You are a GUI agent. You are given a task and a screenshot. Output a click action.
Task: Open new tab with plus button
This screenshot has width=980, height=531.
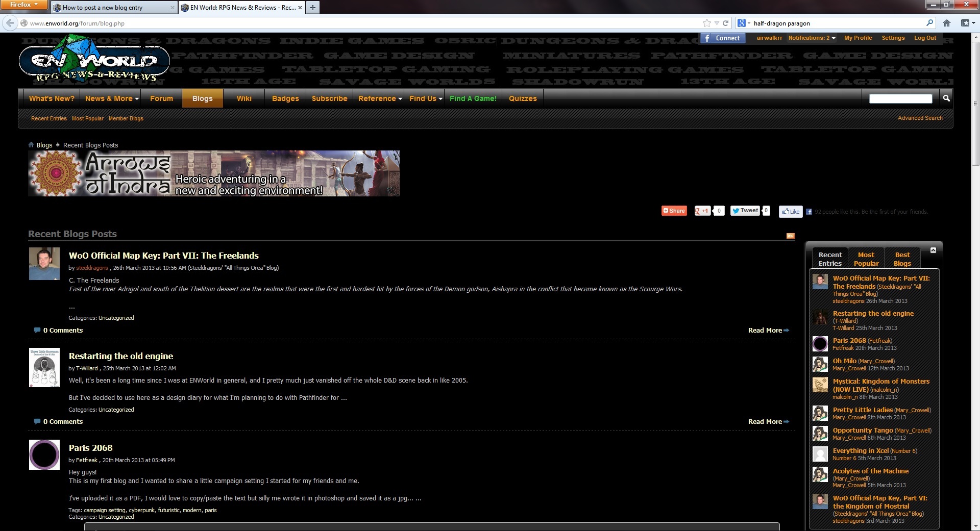(313, 7)
